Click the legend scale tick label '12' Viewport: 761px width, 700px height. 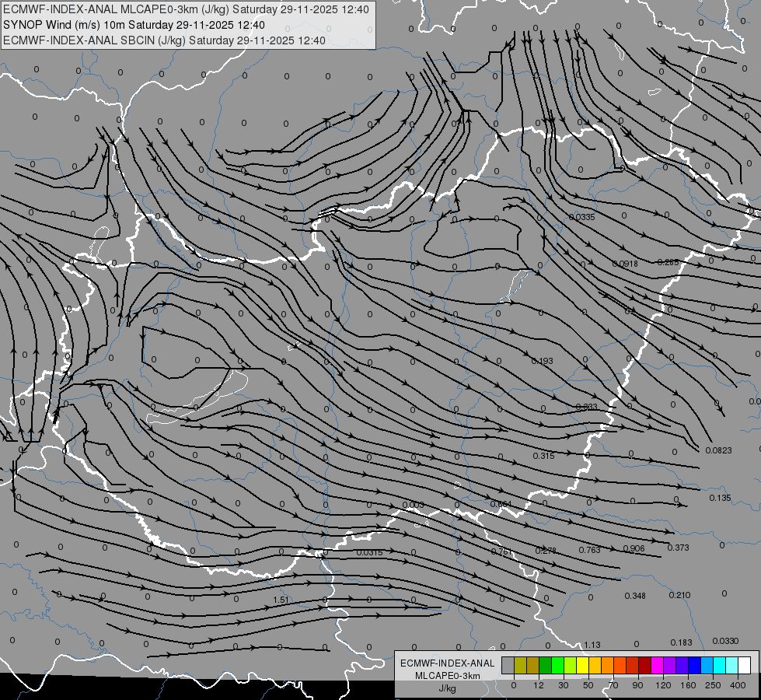point(539,685)
